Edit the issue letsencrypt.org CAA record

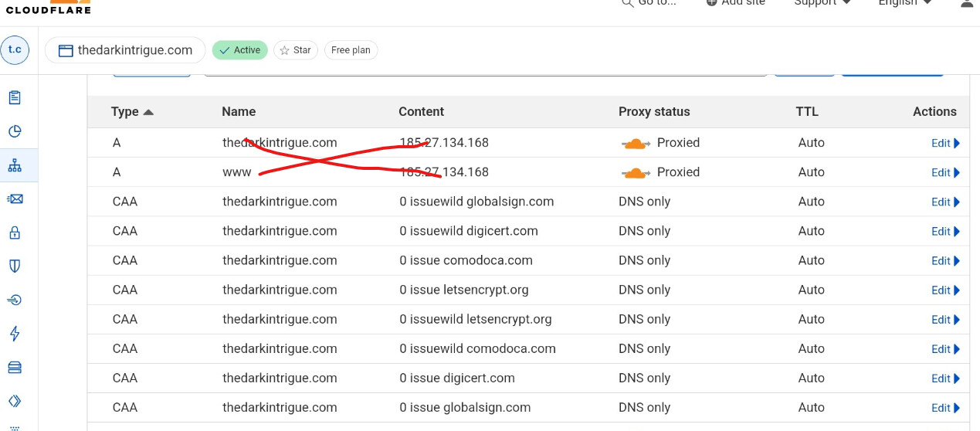click(945, 290)
